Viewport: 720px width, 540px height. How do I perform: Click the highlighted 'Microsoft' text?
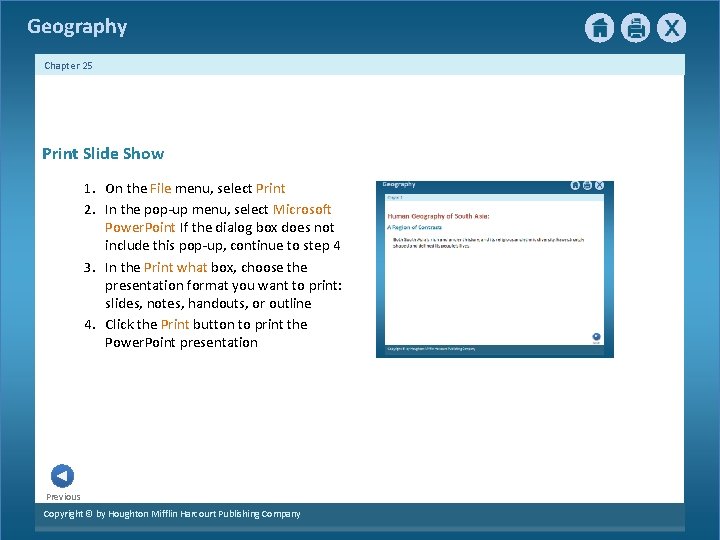click(302, 209)
